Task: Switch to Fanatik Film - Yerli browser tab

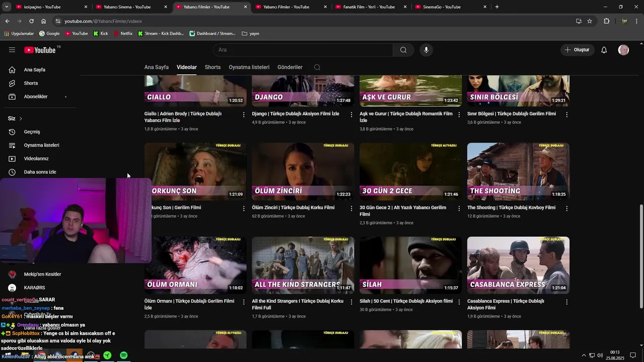Action: click(x=371, y=7)
